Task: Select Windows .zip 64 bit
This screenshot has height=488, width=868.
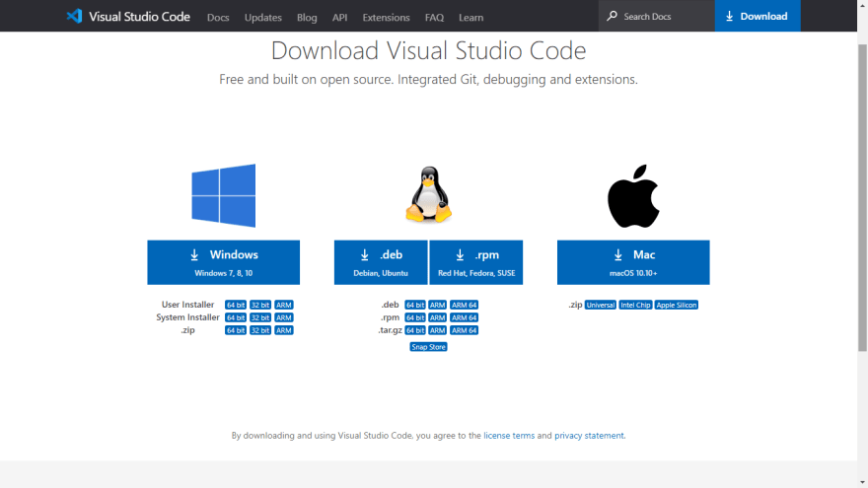Action: point(236,330)
